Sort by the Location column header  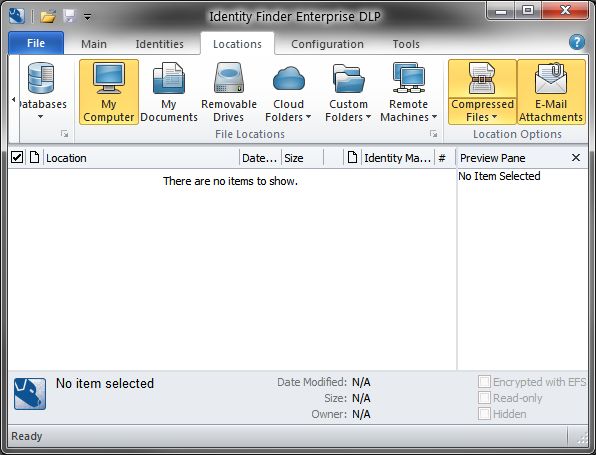[x=141, y=157]
